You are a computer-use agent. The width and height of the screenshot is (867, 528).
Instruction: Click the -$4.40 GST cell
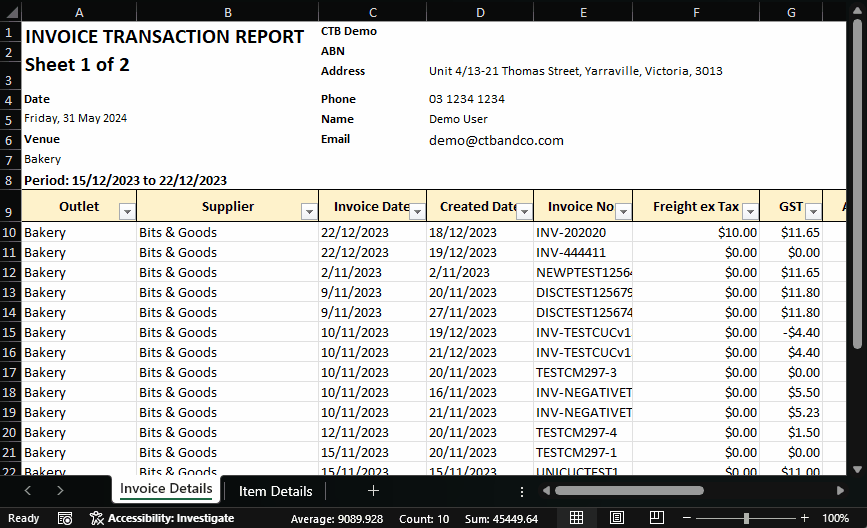tap(791, 332)
